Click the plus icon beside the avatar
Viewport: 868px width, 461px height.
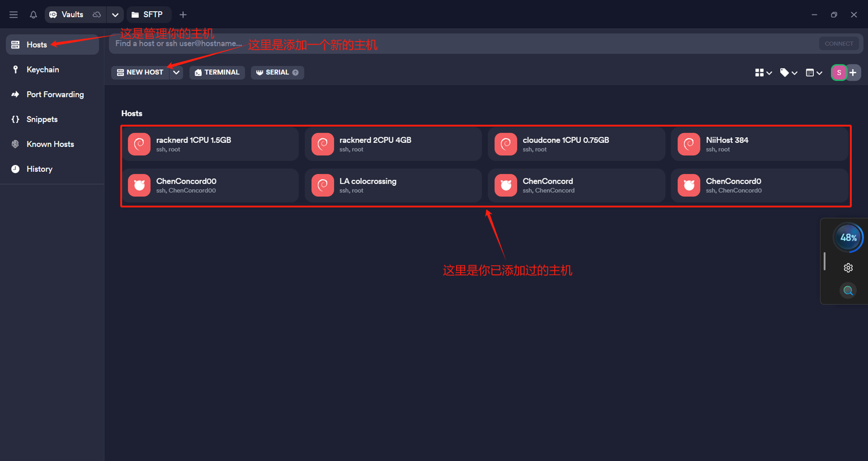(x=853, y=73)
